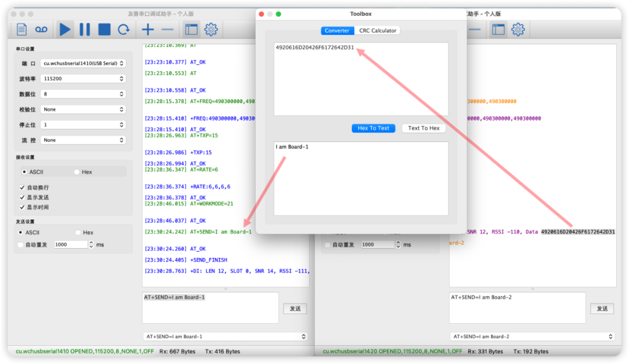629x364 pixels.
Task: Uncheck the 自动换行 checkbox
Action: click(x=23, y=188)
